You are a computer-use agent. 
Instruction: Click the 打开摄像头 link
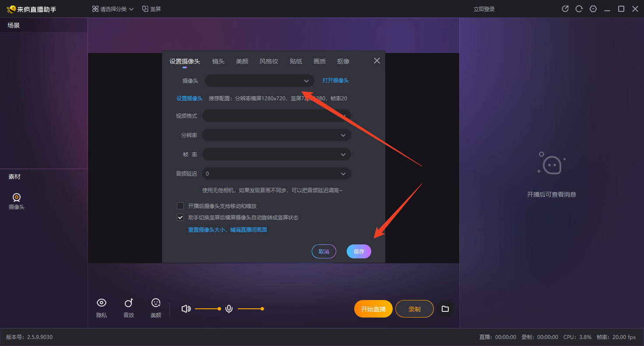click(335, 81)
